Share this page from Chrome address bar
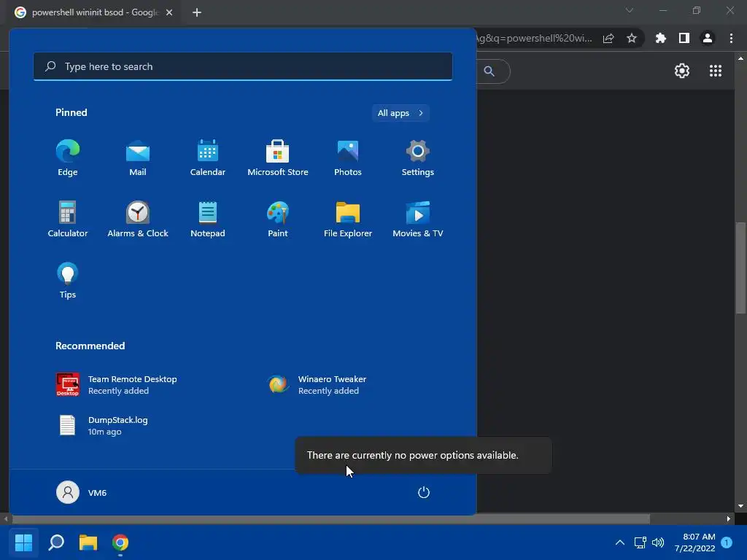The height and width of the screenshot is (560, 747). coord(608,39)
